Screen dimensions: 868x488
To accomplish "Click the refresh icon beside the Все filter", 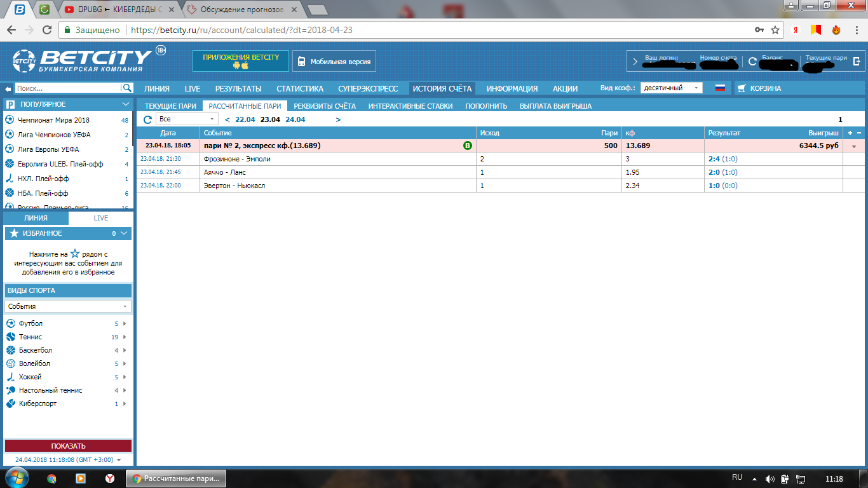I will pyautogui.click(x=147, y=119).
